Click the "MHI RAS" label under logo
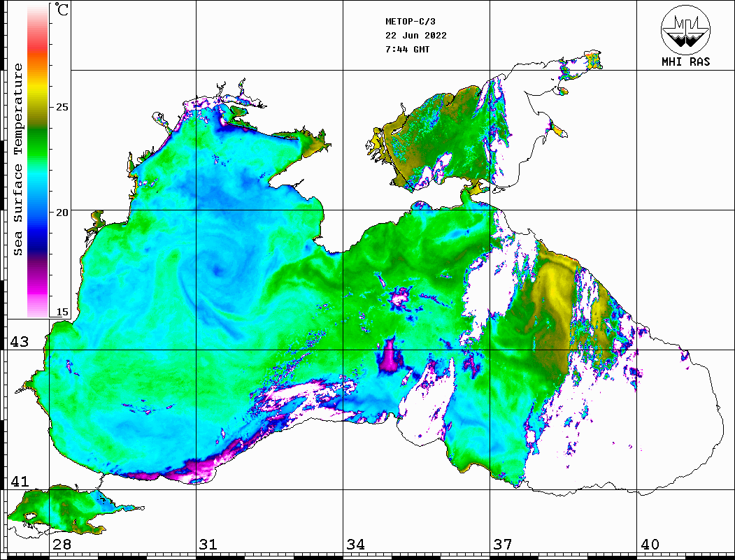 (686, 62)
